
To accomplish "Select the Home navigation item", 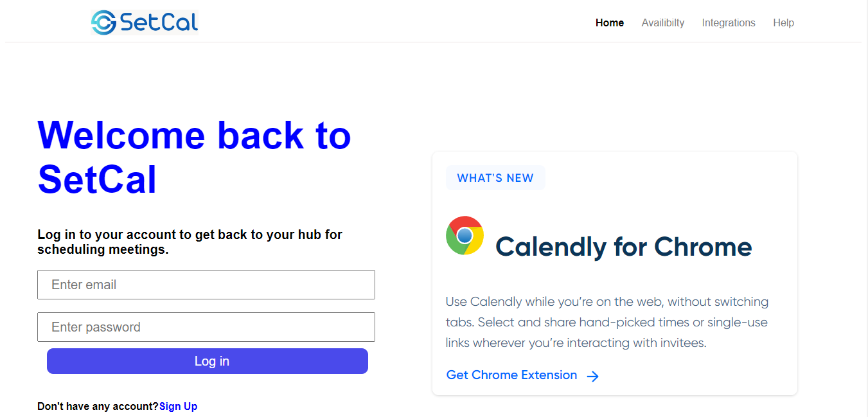I will (609, 22).
